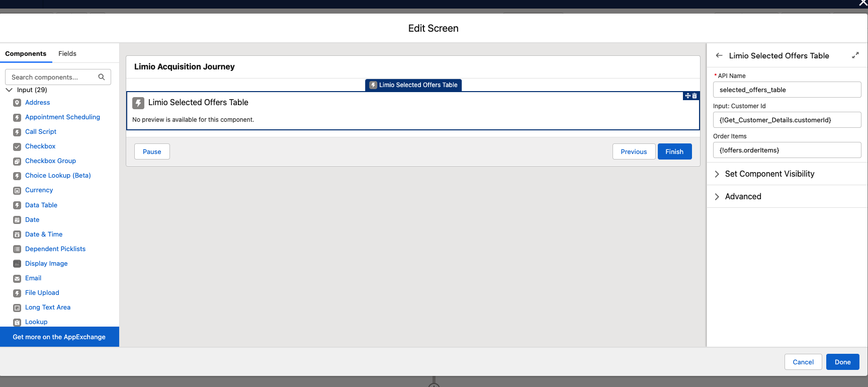The image size is (868, 387).
Task: Collapse the Input (29) section
Action: [9, 90]
